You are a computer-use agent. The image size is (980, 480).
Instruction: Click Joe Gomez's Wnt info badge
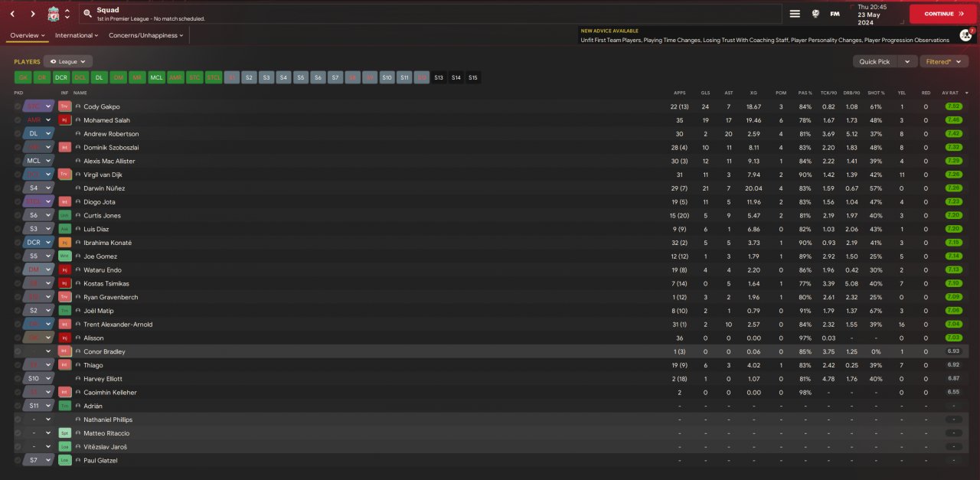click(65, 256)
